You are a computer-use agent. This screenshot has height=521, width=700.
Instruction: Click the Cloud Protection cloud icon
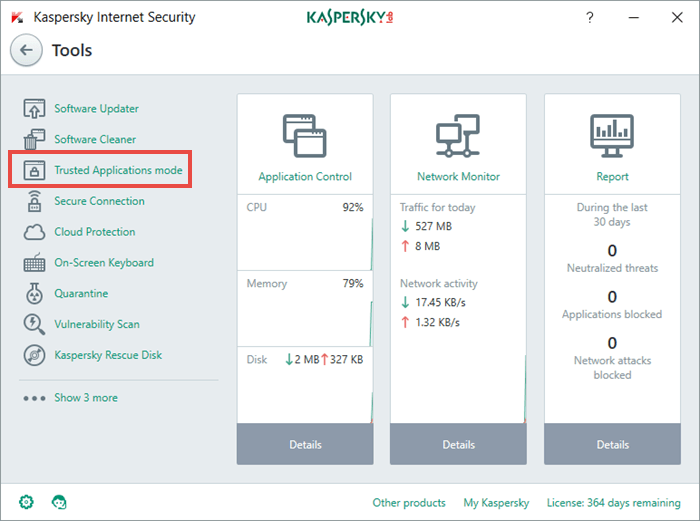34,232
